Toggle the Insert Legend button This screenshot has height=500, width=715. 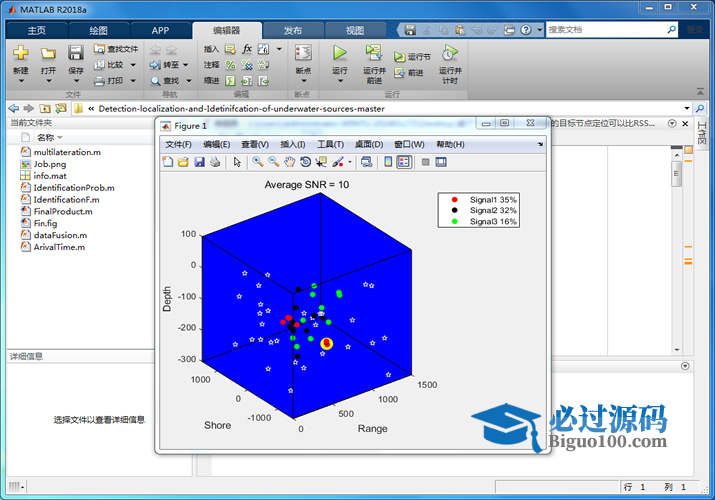pyautogui.click(x=403, y=162)
